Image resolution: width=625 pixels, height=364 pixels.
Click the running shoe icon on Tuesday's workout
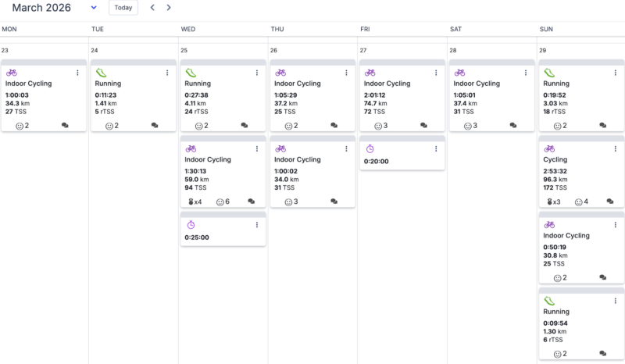point(102,73)
